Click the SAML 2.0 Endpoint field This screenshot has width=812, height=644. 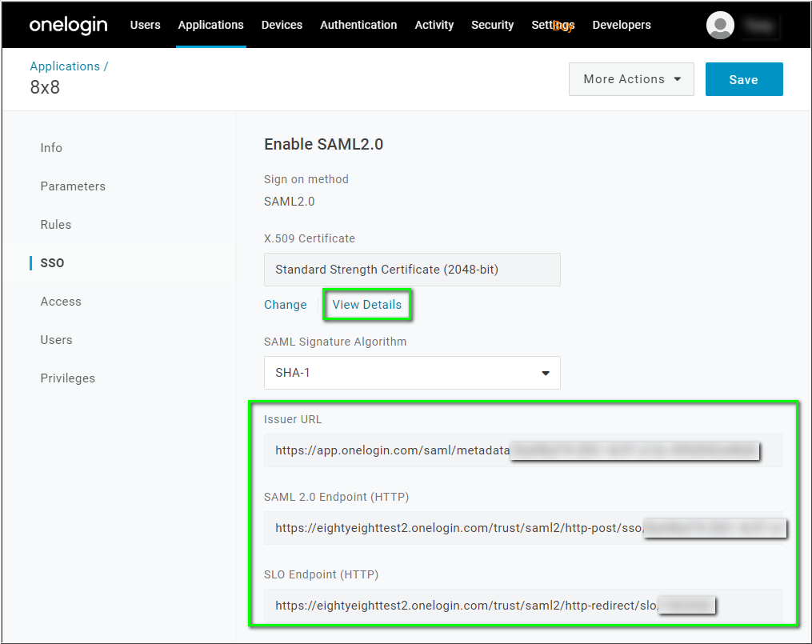pos(523,528)
